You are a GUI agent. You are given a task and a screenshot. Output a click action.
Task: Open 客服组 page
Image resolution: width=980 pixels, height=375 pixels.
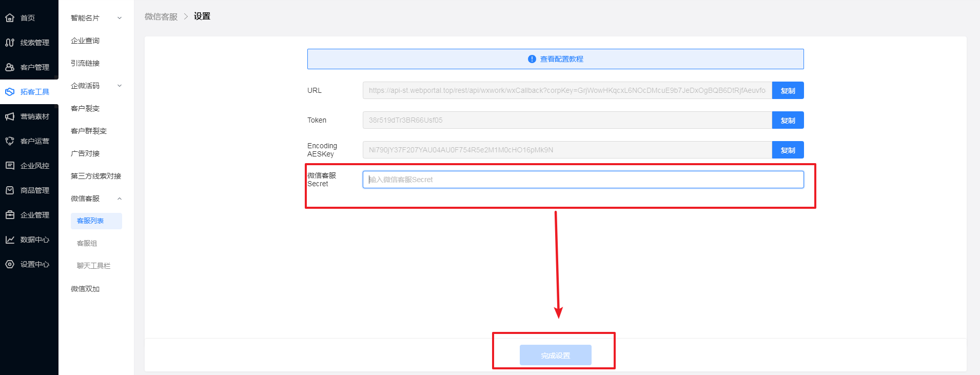[87, 243]
